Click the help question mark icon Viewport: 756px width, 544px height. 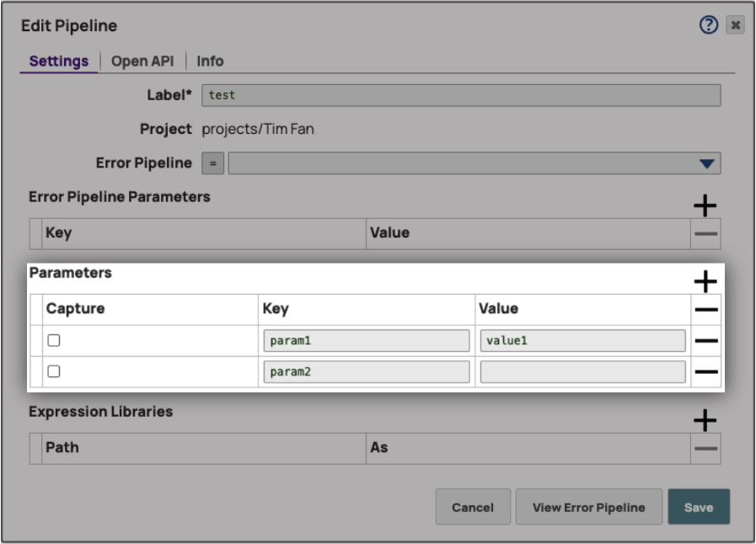(x=708, y=25)
